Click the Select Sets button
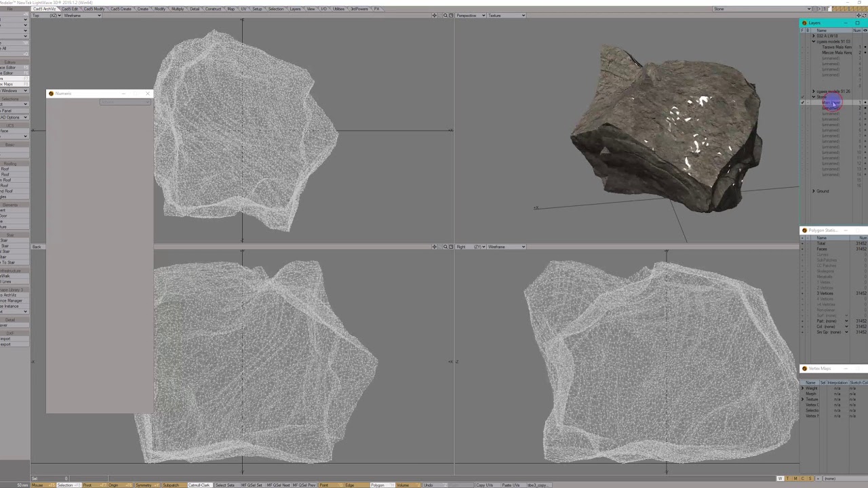The width and height of the screenshot is (868, 488). point(225,485)
